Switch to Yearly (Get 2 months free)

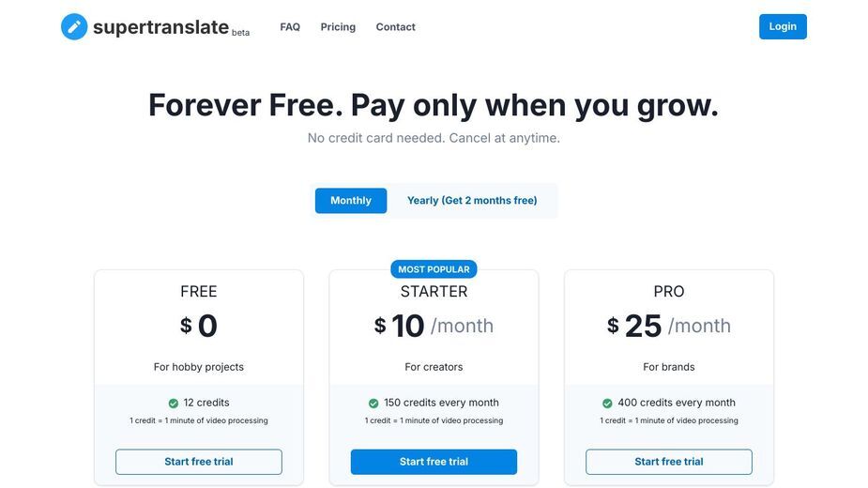pyautogui.click(x=472, y=201)
